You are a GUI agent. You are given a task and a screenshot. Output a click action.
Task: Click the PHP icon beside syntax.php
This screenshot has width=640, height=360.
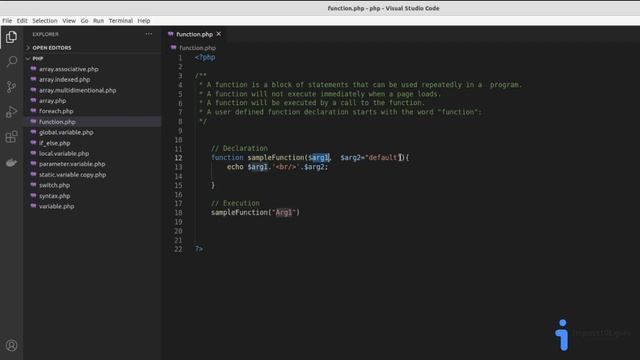[33, 195]
